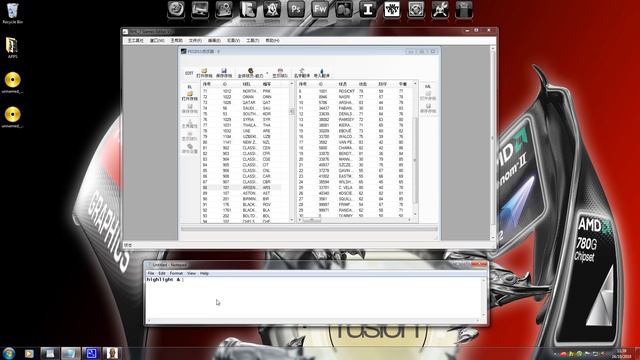Select the EBOUE row in player list
Image resolution: width=640 pixels, height=360 pixels.
click(x=354, y=131)
